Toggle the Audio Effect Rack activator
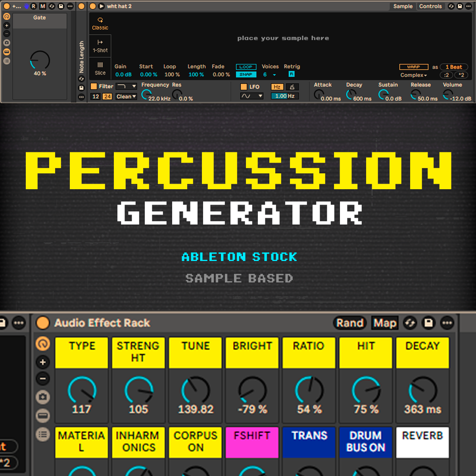The image size is (476, 476). coord(43,323)
